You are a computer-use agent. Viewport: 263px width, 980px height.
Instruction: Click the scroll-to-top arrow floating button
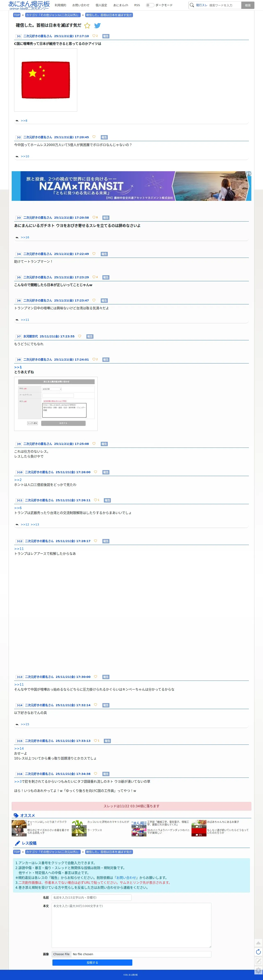click(x=258, y=943)
